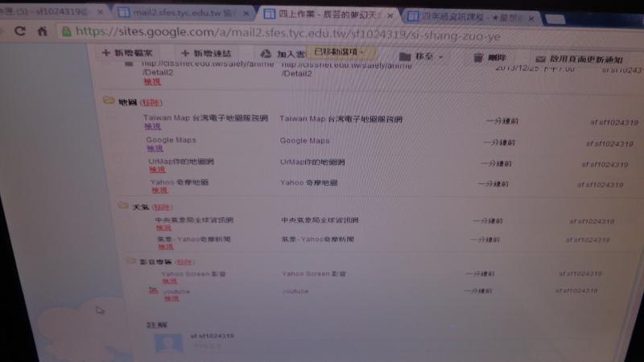
Task: Switch to the first sf1024319 browser tab
Action: coord(45,12)
